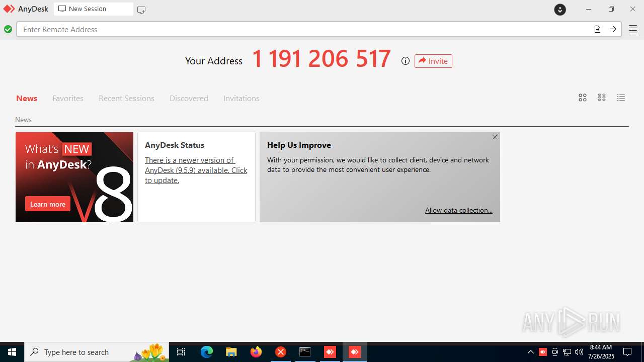Show the Invitations tab
Image resolution: width=644 pixels, height=362 pixels.
coord(242,98)
